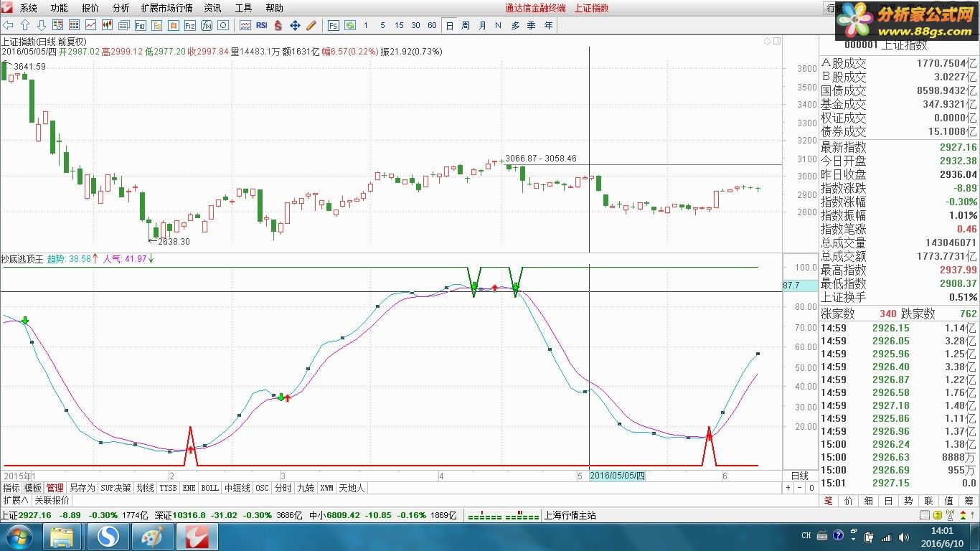Click the F12 toolbar icon
This screenshot has width=980, height=551.
[189, 25]
